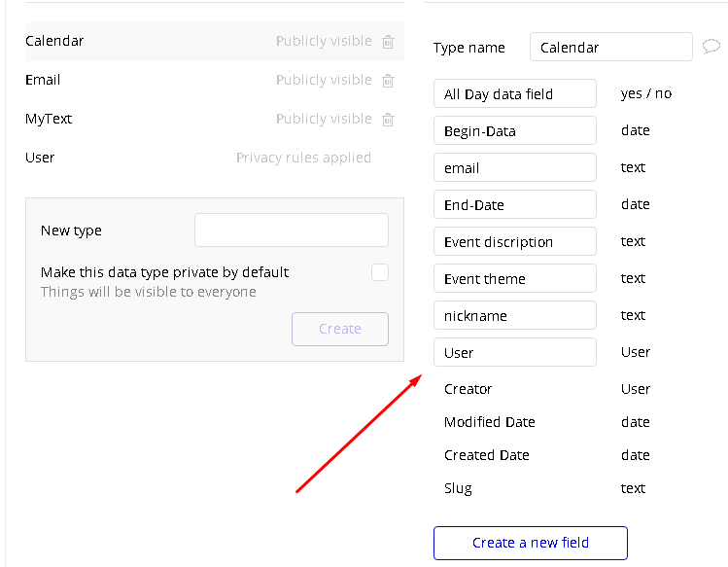Click the 'Event theme' field box
The image size is (728, 567).
click(515, 278)
